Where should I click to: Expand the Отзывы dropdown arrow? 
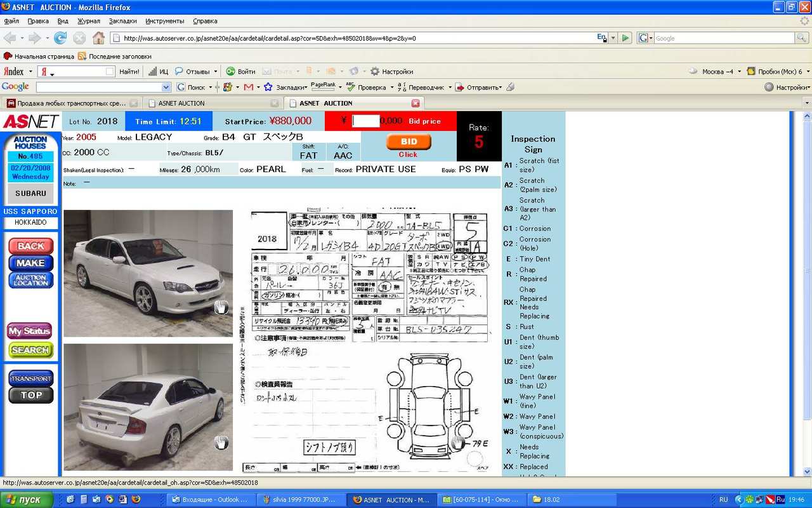coord(216,72)
